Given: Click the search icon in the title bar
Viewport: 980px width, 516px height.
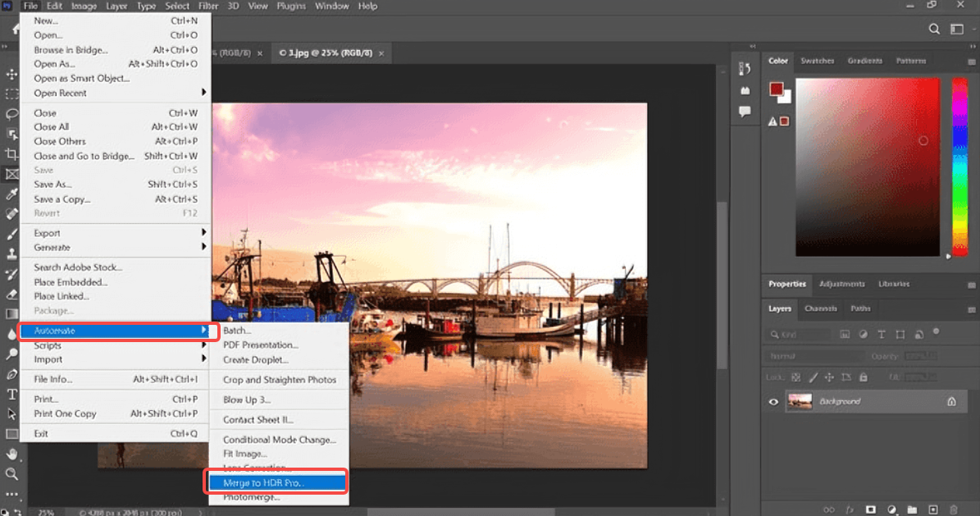Looking at the screenshot, I should (934, 27).
